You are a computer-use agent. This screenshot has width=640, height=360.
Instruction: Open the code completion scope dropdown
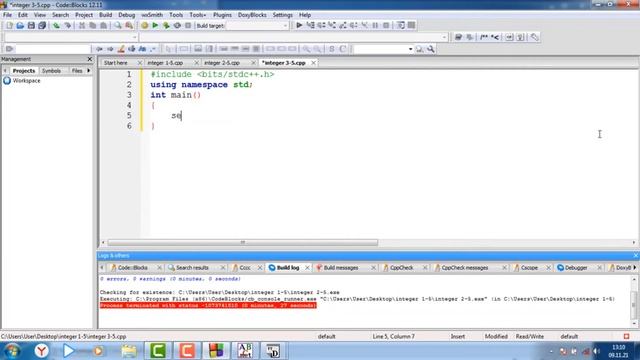(70, 37)
